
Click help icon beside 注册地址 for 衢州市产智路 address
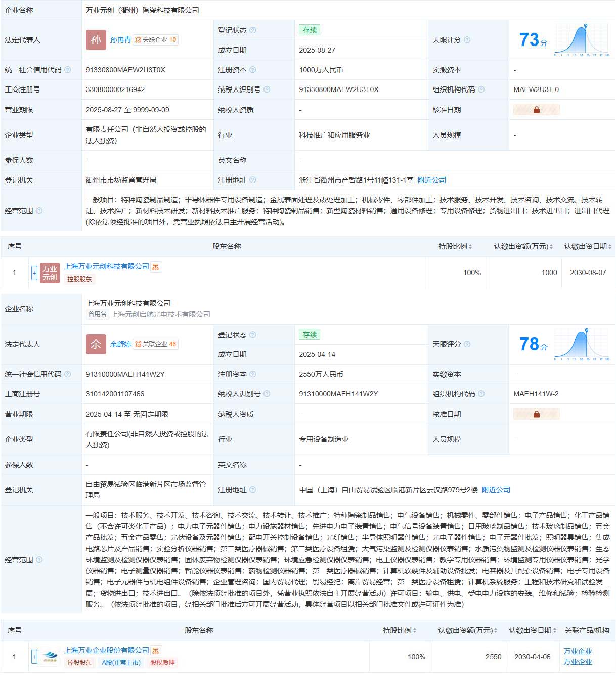click(253, 180)
